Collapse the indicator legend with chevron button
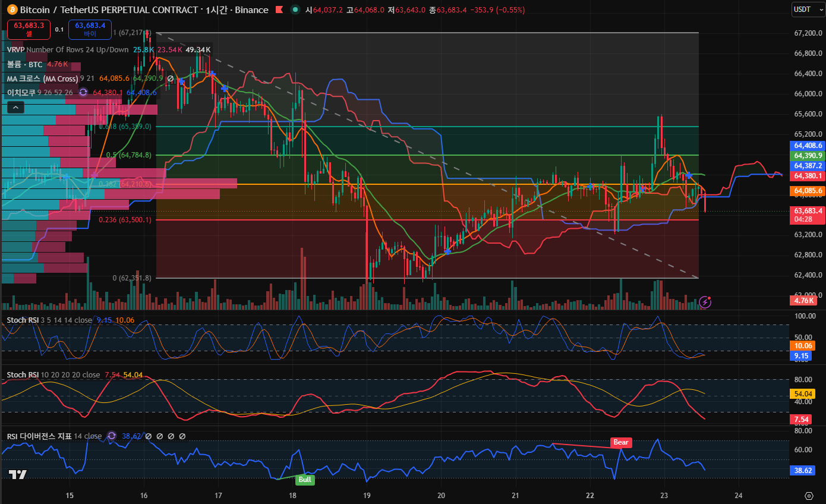The height and width of the screenshot is (504, 826). click(16, 108)
